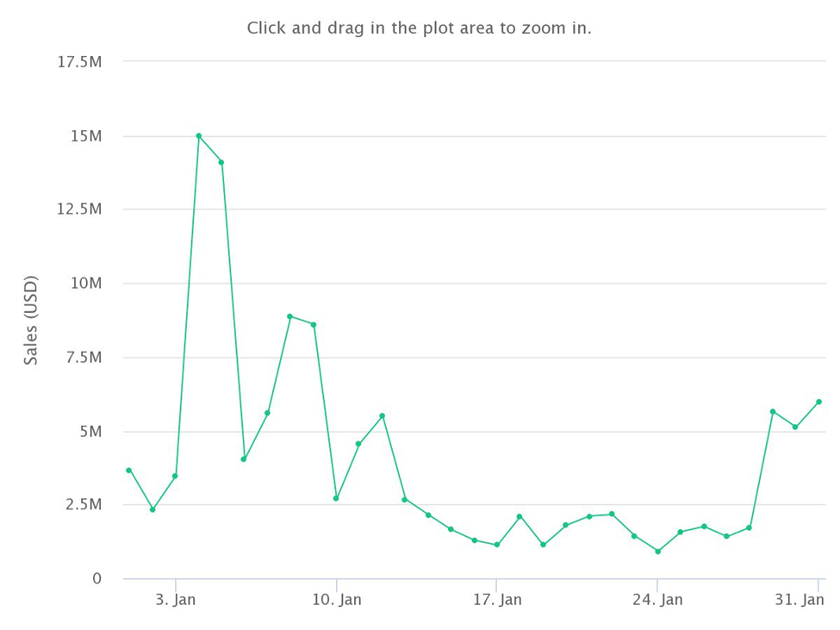Click the Sales (USD) axis title

31,321
